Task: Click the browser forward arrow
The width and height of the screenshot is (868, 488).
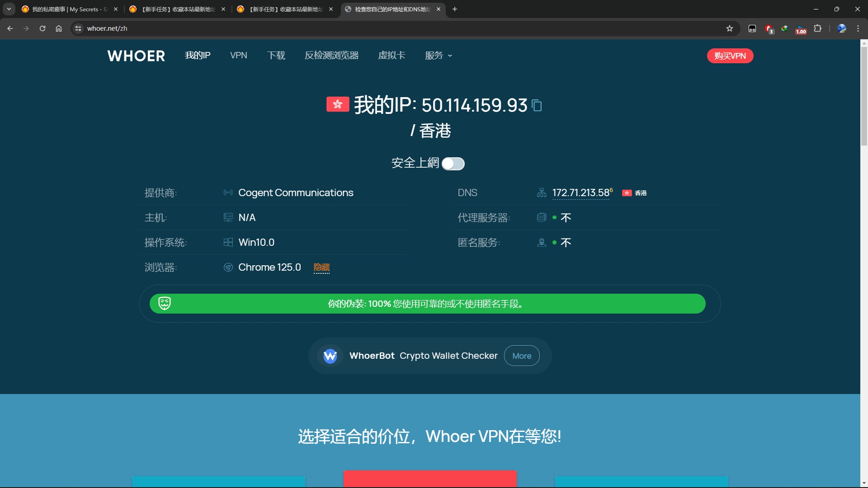Action: (x=26, y=28)
